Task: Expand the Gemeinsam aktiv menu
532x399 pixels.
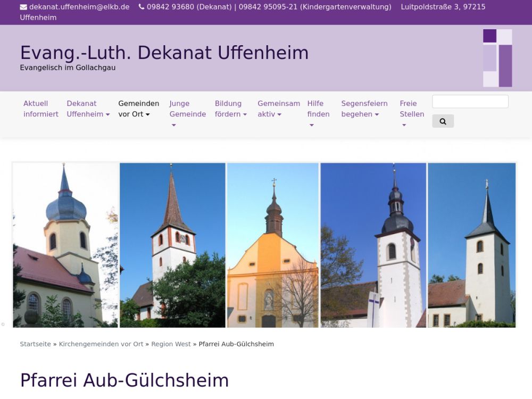Action: pyautogui.click(x=278, y=109)
